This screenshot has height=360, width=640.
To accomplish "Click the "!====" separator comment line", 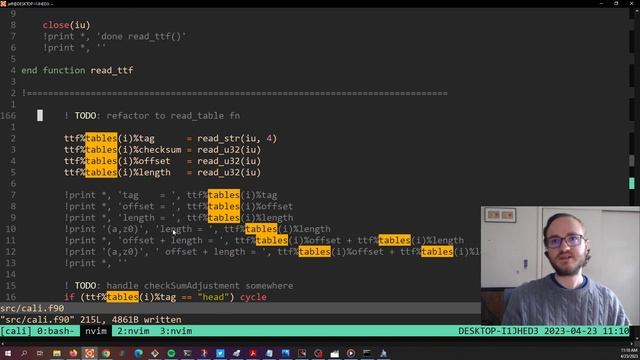I will pyautogui.click(x=235, y=93).
